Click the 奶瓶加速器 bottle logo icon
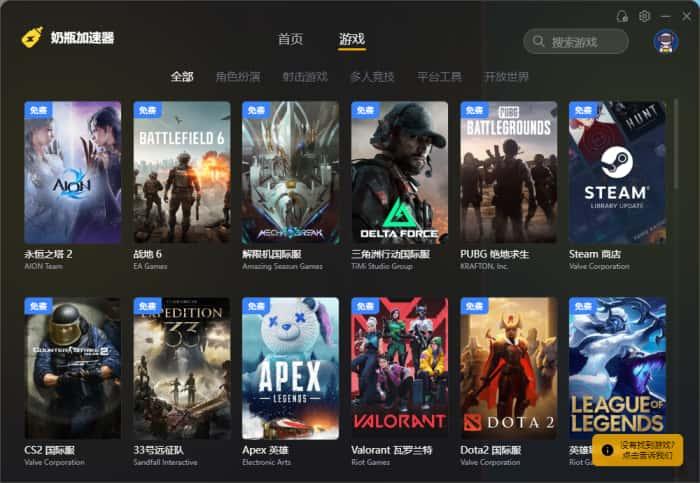This screenshot has height=483, width=700. pos(33,37)
